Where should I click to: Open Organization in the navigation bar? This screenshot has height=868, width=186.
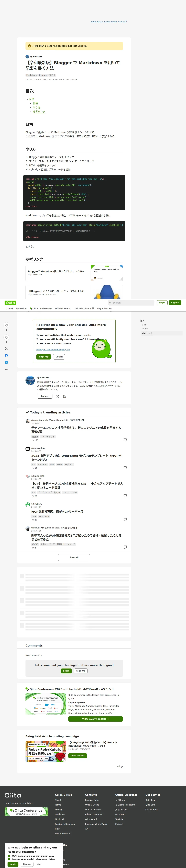105,308
